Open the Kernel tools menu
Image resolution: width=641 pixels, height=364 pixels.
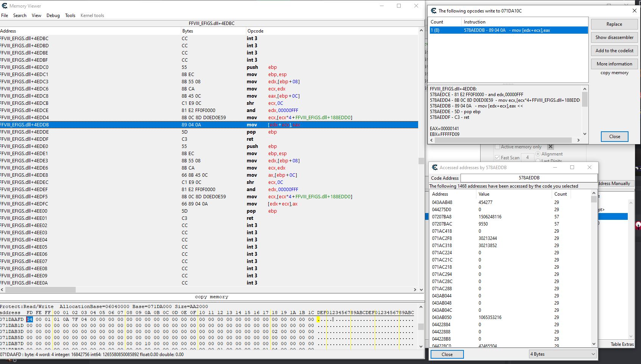pyautogui.click(x=92, y=16)
